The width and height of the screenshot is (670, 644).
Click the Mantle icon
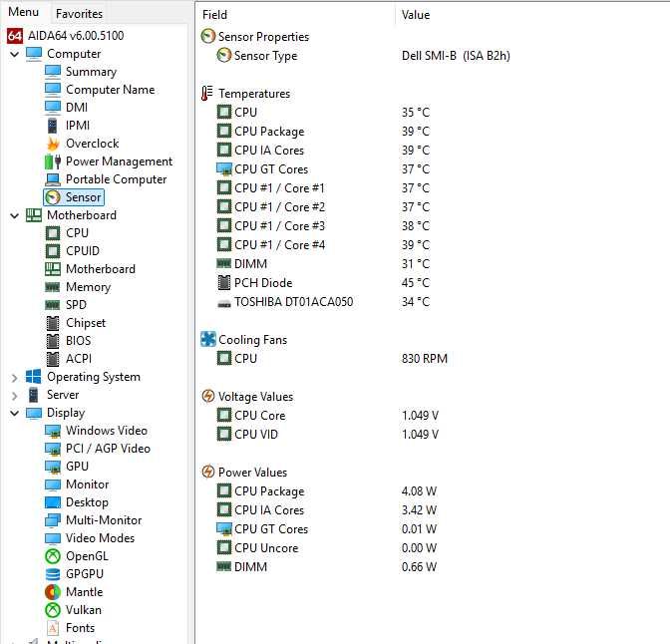tap(53, 592)
